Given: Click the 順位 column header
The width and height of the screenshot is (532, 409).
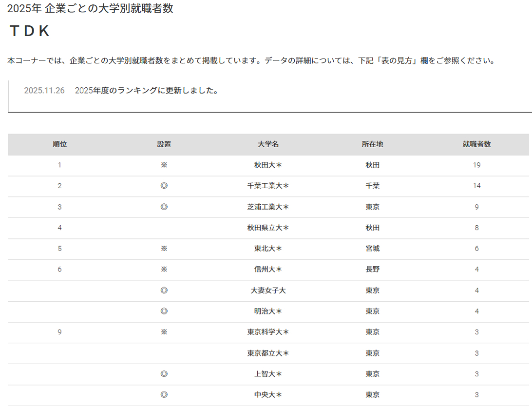Looking at the screenshot, I should click(x=60, y=144).
